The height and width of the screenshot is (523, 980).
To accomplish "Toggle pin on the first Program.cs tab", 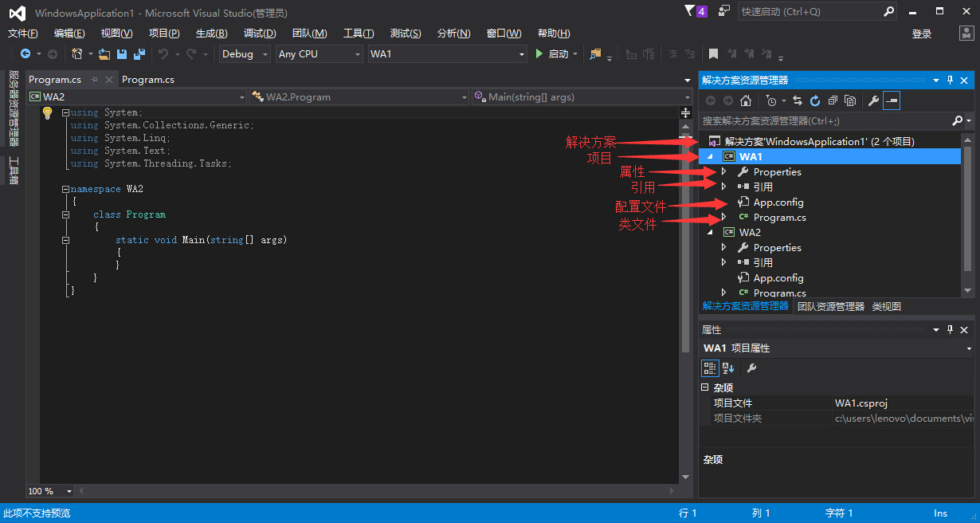I will tap(95, 80).
